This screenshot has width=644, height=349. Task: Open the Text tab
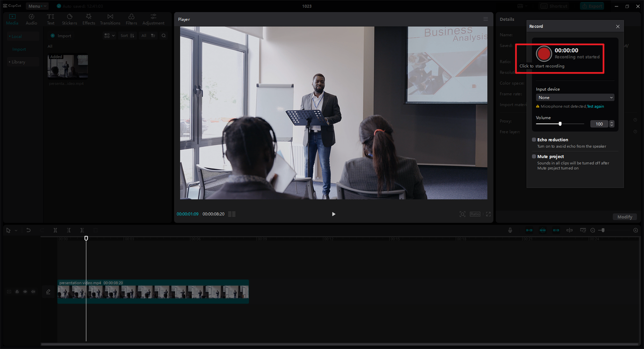pyautogui.click(x=51, y=20)
